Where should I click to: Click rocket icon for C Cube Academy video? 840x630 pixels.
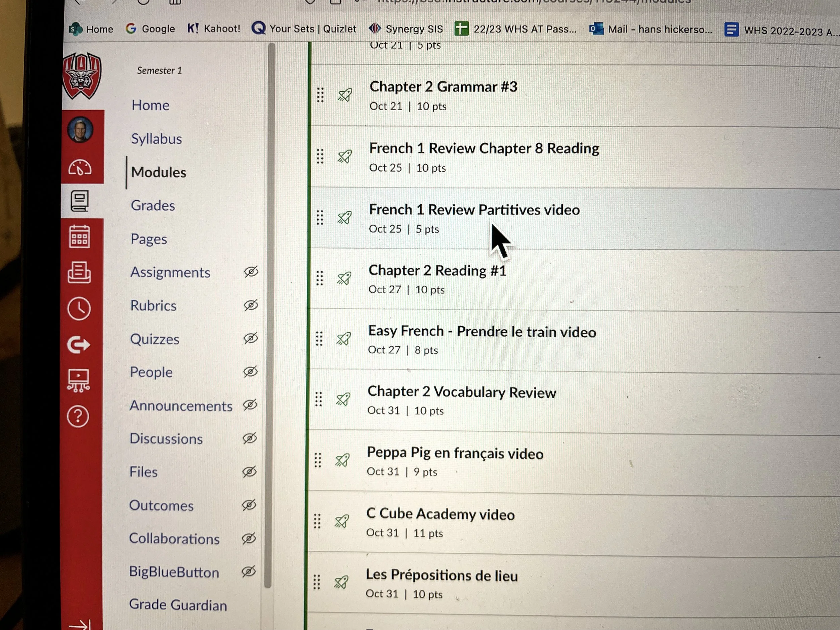click(342, 521)
